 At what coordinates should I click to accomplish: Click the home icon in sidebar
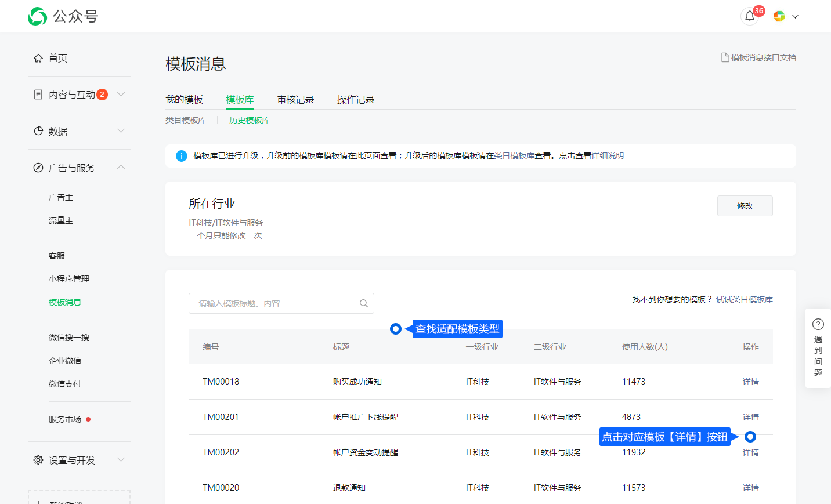[x=38, y=58]
